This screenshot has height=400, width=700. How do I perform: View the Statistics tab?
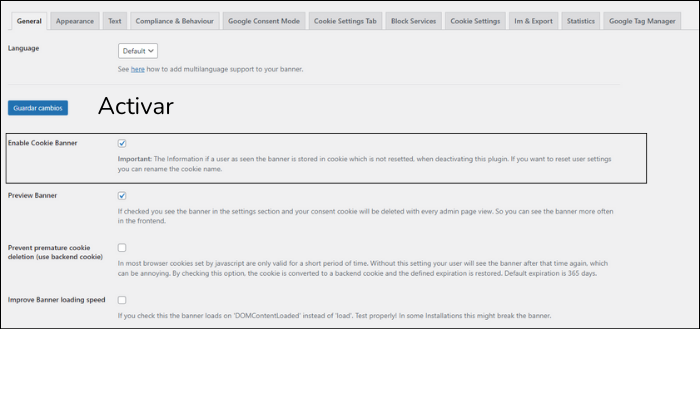[x=580, y=20]
